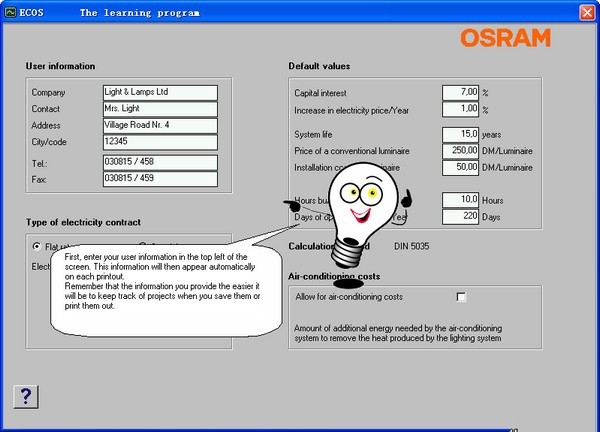Edit days of operation value 220
Viewport: 600px width, 432px height.
tap(460, 217)
